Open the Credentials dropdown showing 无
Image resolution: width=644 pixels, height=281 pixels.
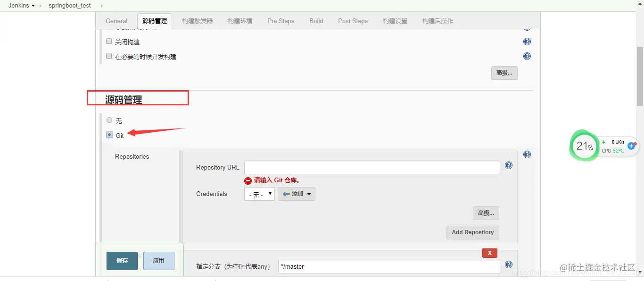[259, 194]
